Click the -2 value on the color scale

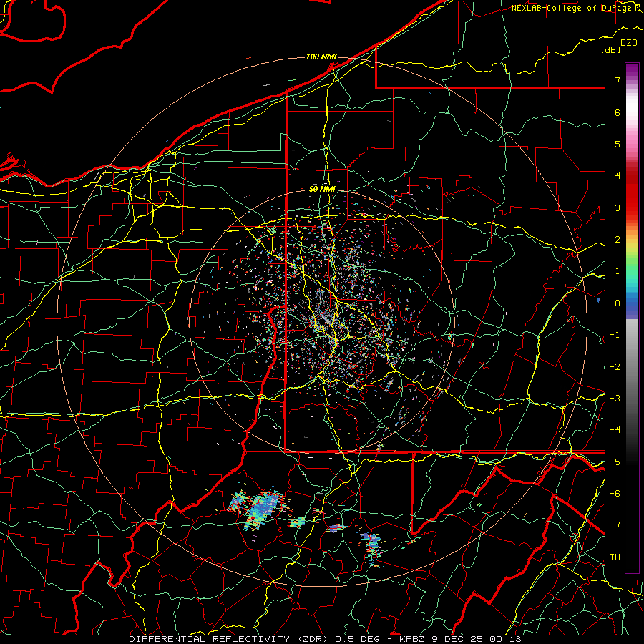615,367
